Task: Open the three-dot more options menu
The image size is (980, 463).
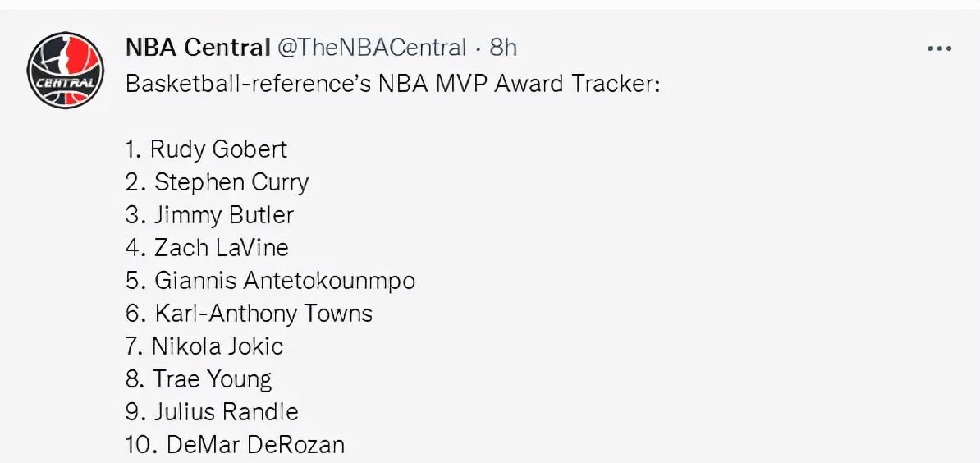Action: 940,48
